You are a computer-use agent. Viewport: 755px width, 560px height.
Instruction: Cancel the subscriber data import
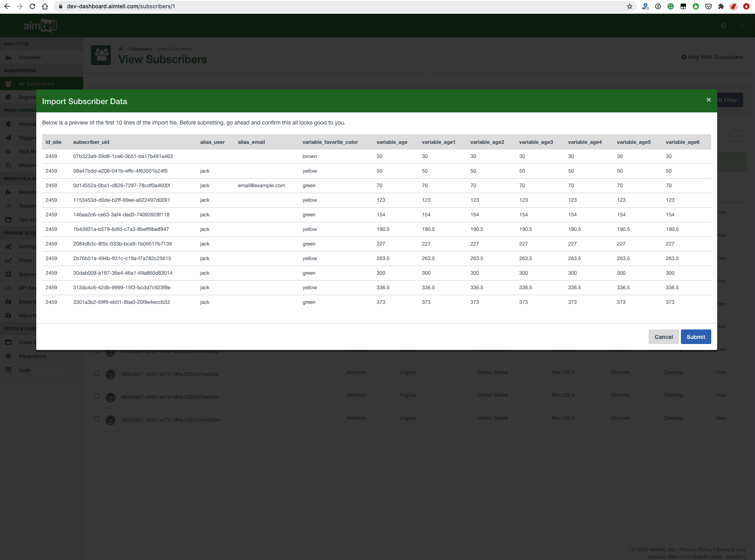pos(663,337)
